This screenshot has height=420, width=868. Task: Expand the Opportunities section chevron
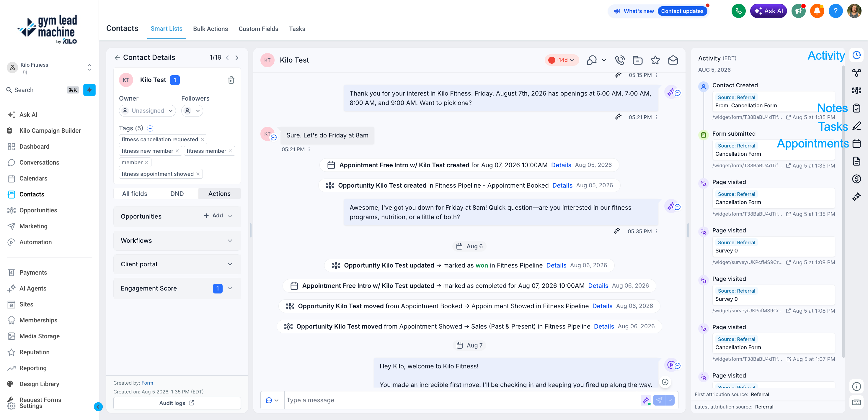(230, 216)
